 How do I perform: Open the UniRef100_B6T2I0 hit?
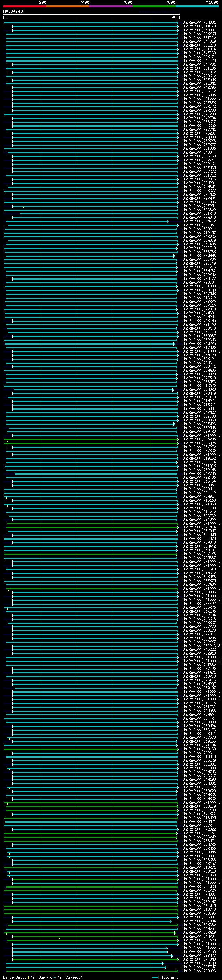pyautogui.click(x=199, y=38)
